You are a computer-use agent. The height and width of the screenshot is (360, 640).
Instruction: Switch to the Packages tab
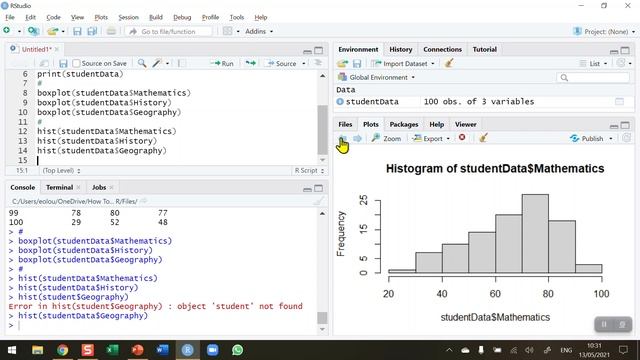pos(404,124)
